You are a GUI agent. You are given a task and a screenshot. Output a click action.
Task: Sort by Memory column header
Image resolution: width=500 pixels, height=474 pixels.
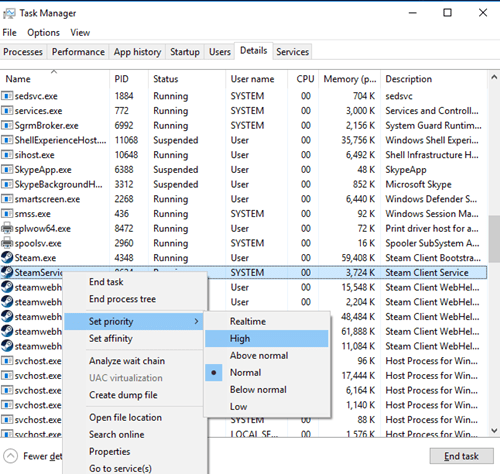click(x=350, y=79)
